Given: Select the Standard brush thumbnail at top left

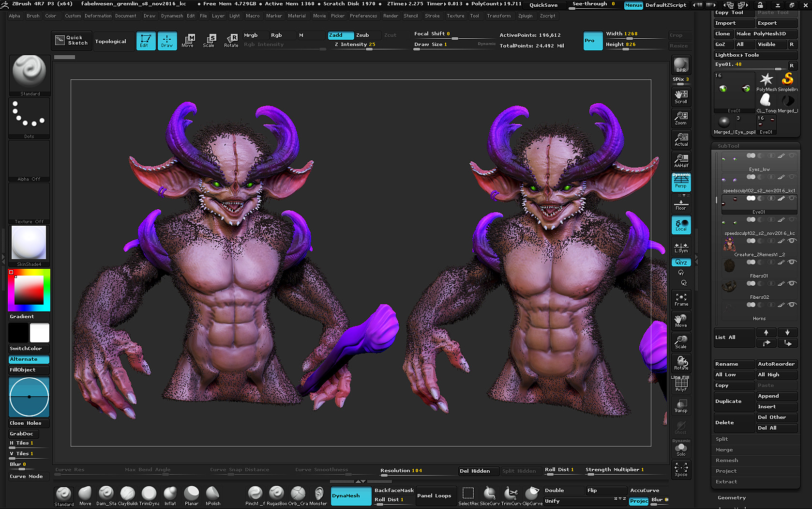Looking at the screenshot, I should (29, 75).
